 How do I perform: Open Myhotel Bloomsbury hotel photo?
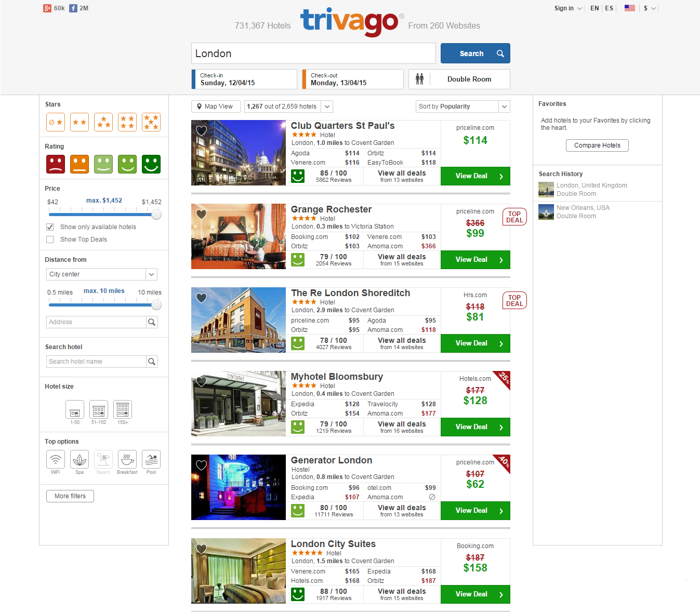tap(239, 404)
